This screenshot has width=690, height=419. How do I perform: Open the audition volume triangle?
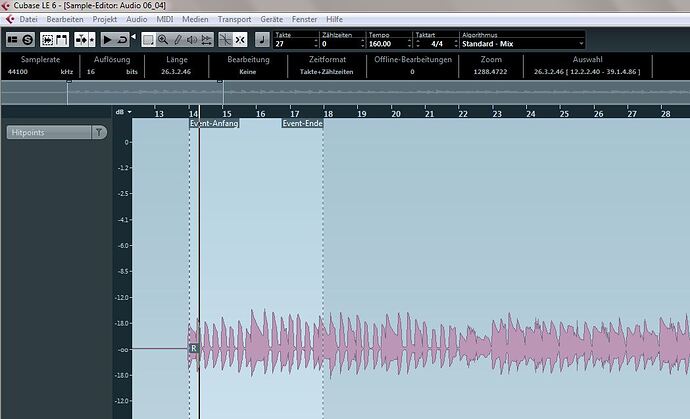[x=133, y=37]
